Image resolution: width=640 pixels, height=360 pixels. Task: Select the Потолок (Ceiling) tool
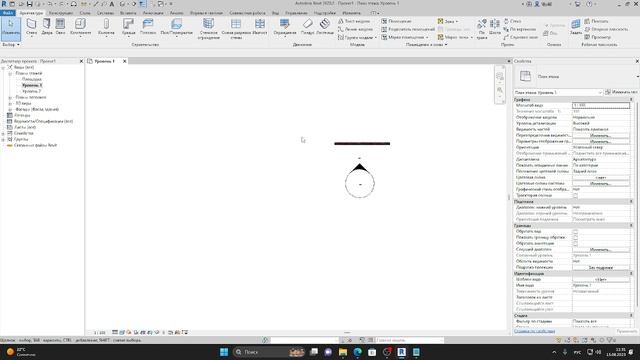(148, 27)
